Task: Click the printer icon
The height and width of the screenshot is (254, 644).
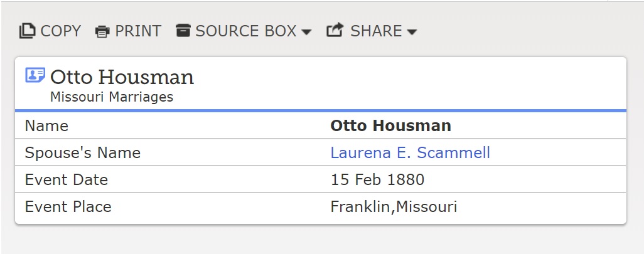Action: pyautogui.click(x=102, y=31)
